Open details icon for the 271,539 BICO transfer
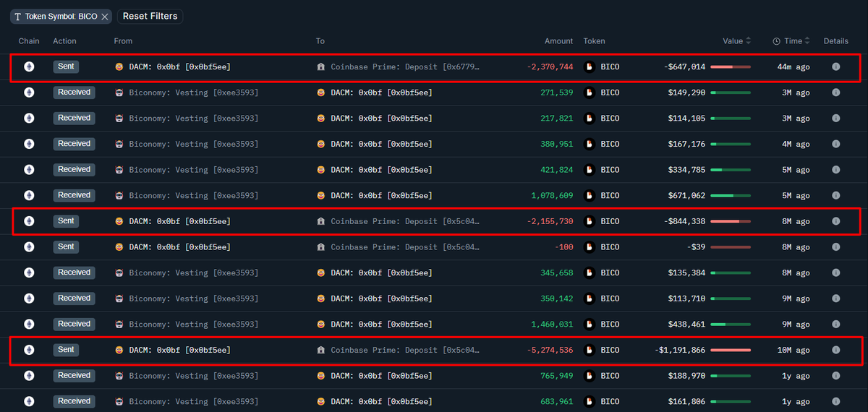 (x=835, y=93)
